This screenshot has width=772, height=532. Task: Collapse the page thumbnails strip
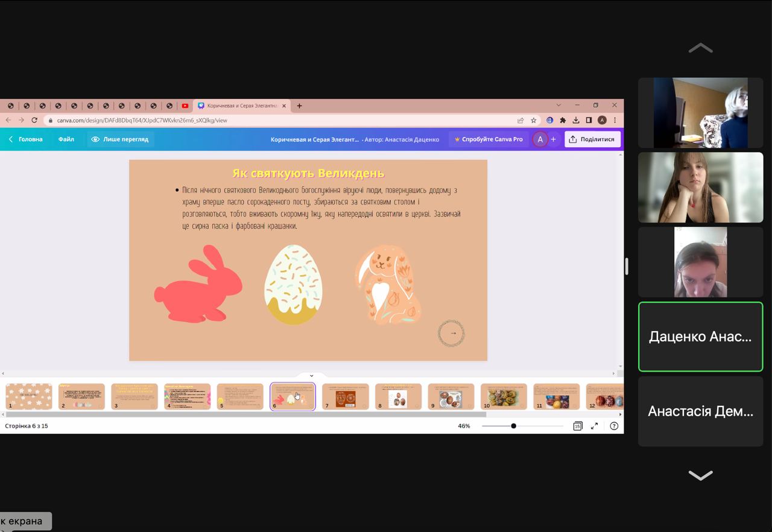pyautogui.click(x=311, y=376)
